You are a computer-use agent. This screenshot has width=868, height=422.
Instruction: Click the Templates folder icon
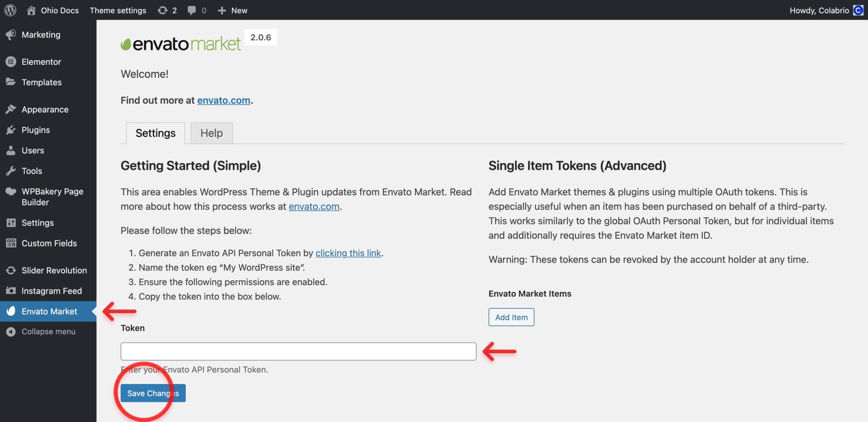point(11,82)
